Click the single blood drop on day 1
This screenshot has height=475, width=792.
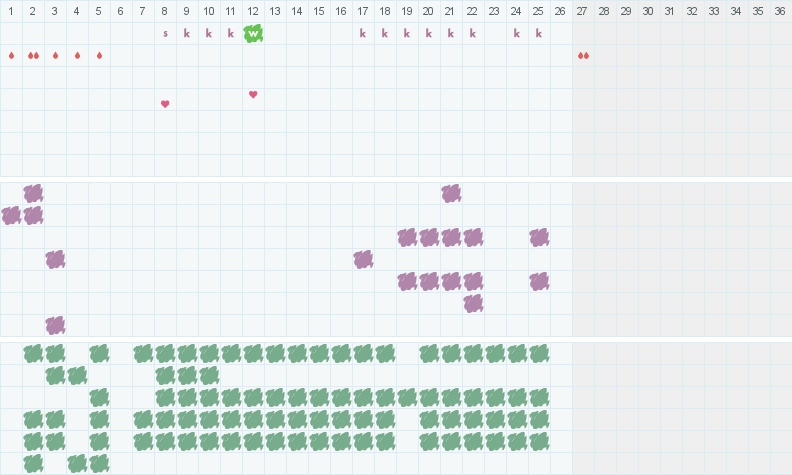click(11, 56)
